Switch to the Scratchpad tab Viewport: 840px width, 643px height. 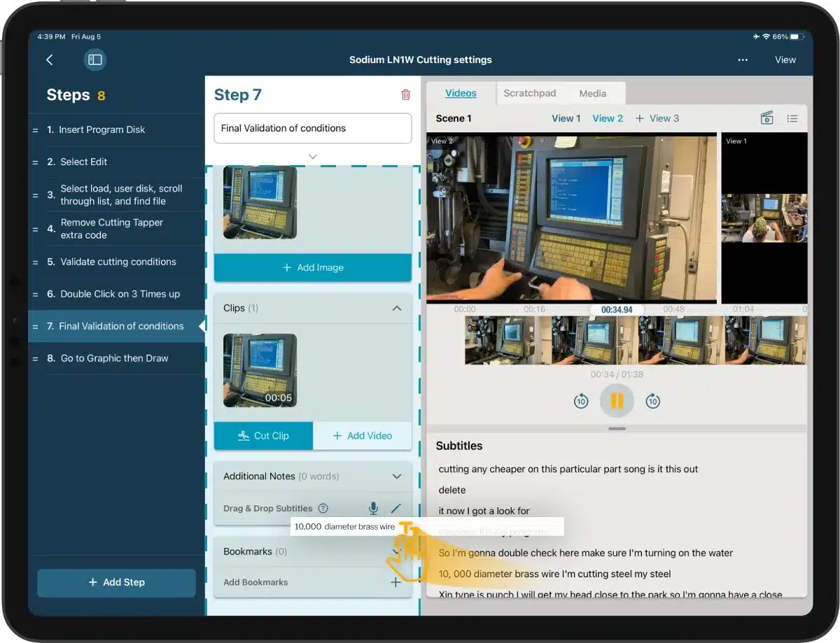[530, 93]
